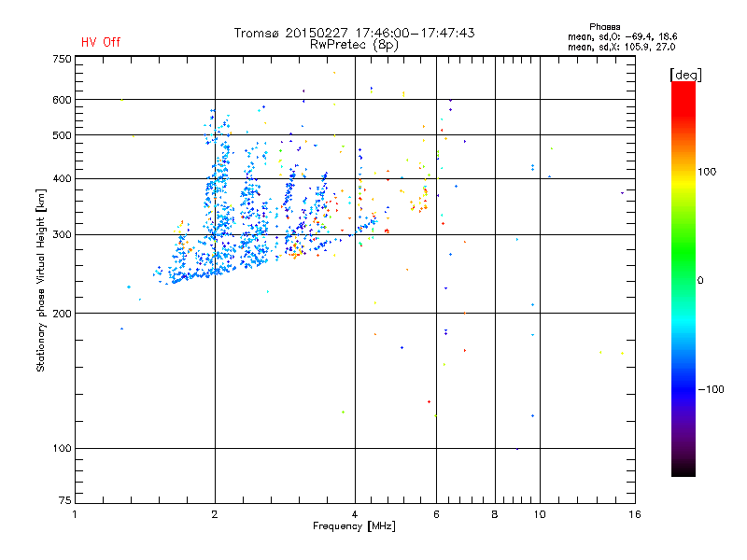747x560 pixels.
Task: Click the phase color bar
Action: click(x=684, y=278)
